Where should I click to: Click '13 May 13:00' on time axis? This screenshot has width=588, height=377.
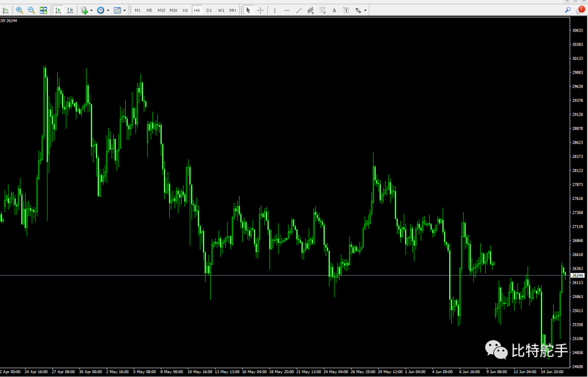[228, 372]
